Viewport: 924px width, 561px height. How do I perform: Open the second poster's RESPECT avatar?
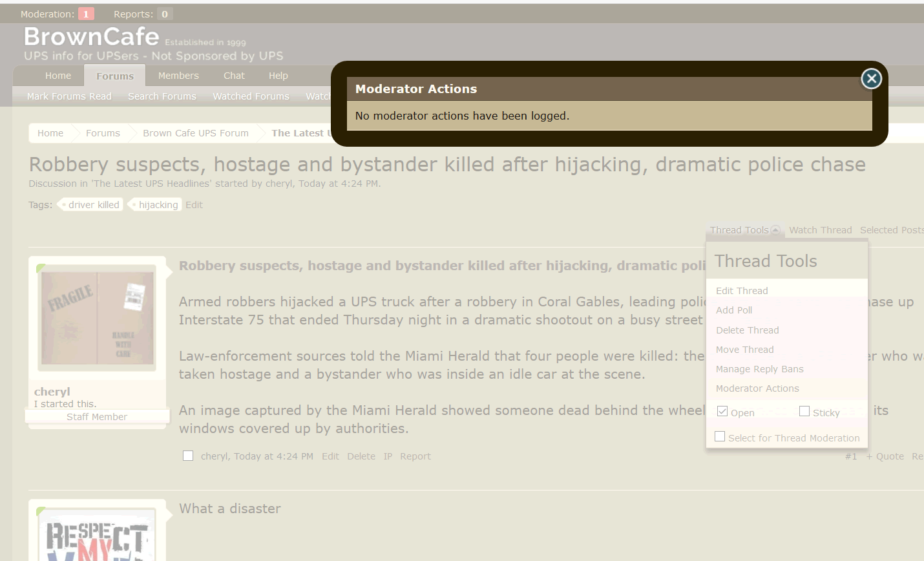98,535
